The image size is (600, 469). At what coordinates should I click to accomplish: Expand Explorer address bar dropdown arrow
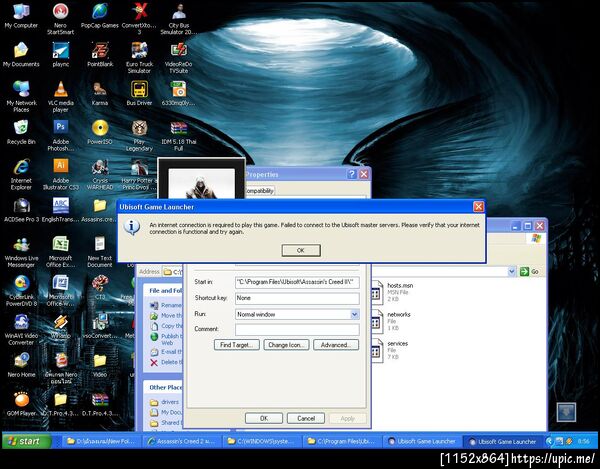[512, 272]
